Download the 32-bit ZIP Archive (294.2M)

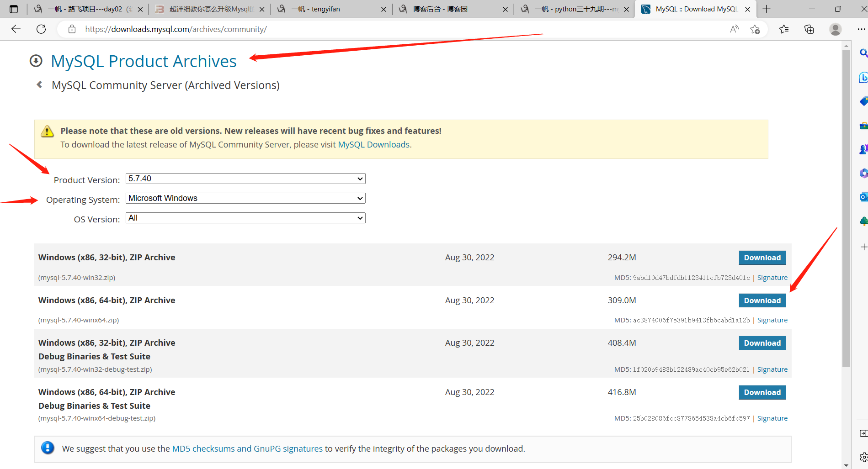pos(762,258)
